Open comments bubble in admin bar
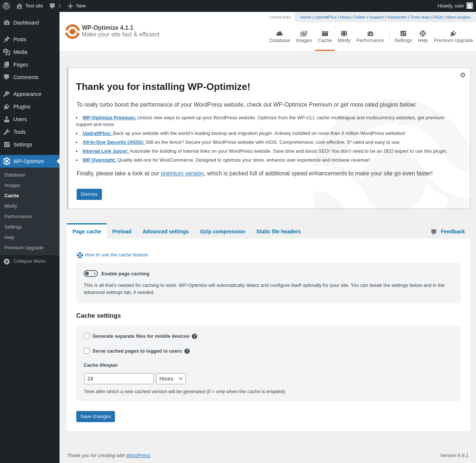Image resolution: width=476 pixels, height=463 pixels. coord(55,6)
